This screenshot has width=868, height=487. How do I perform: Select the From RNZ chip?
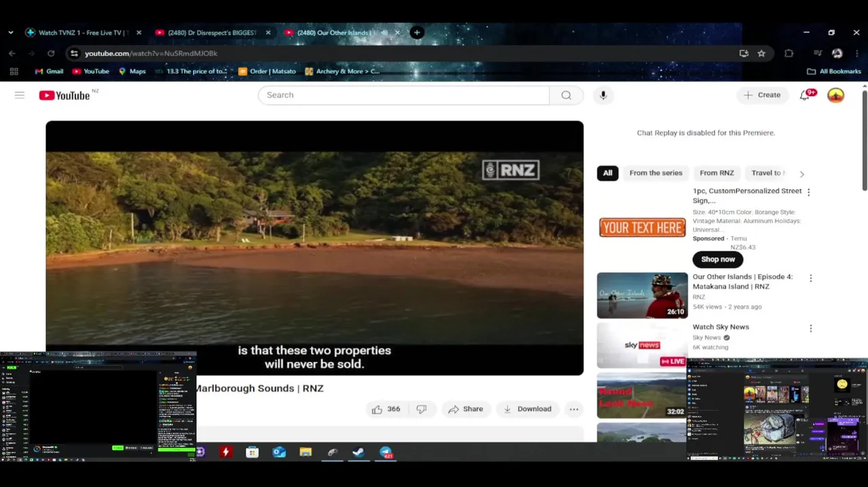(x=716, y=173)
